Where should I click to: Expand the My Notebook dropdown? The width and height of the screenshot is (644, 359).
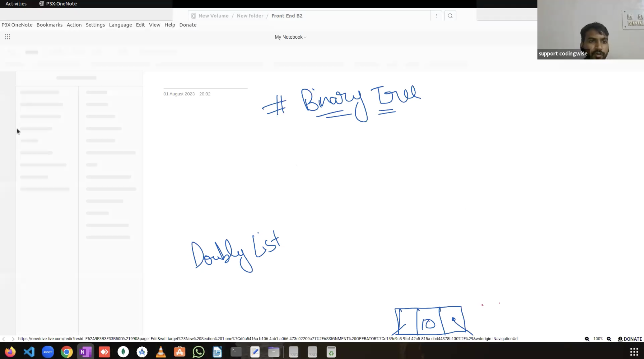290,37
